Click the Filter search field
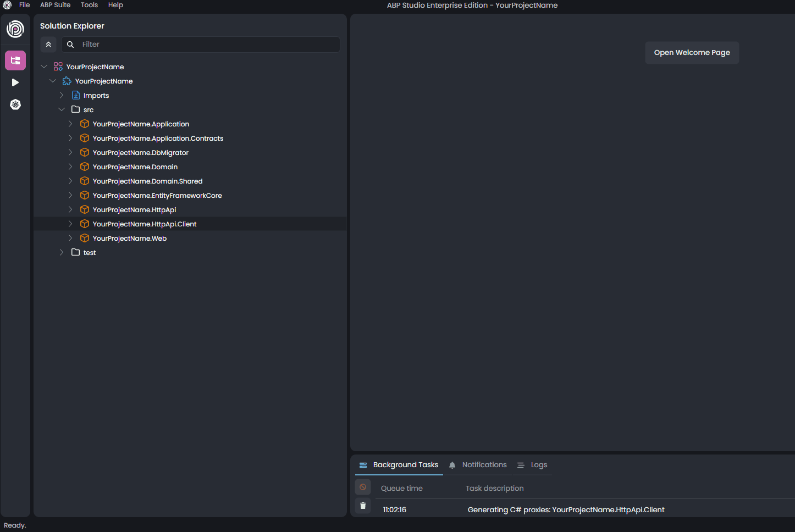795x532 pixels. pos(209,45)
